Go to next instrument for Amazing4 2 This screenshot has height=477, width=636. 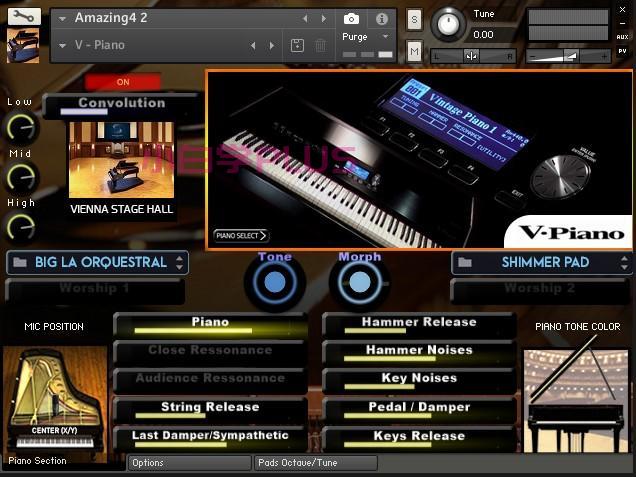tap(323, 19)
